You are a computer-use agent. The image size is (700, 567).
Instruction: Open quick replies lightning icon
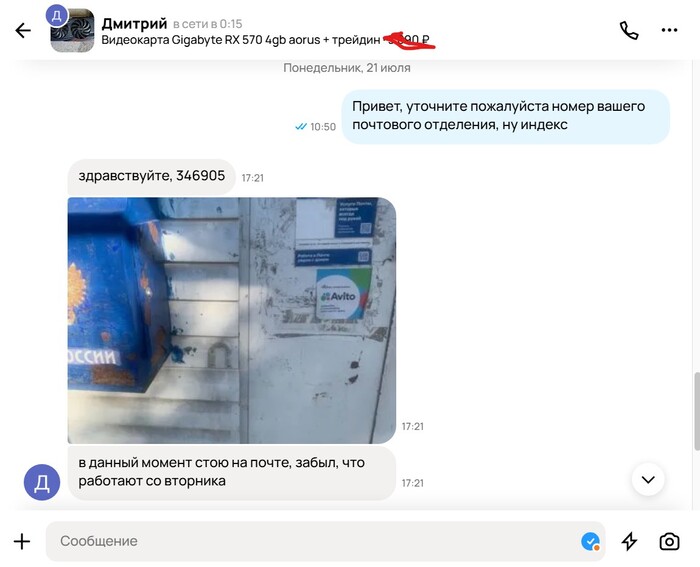click(x=629, y=542)
